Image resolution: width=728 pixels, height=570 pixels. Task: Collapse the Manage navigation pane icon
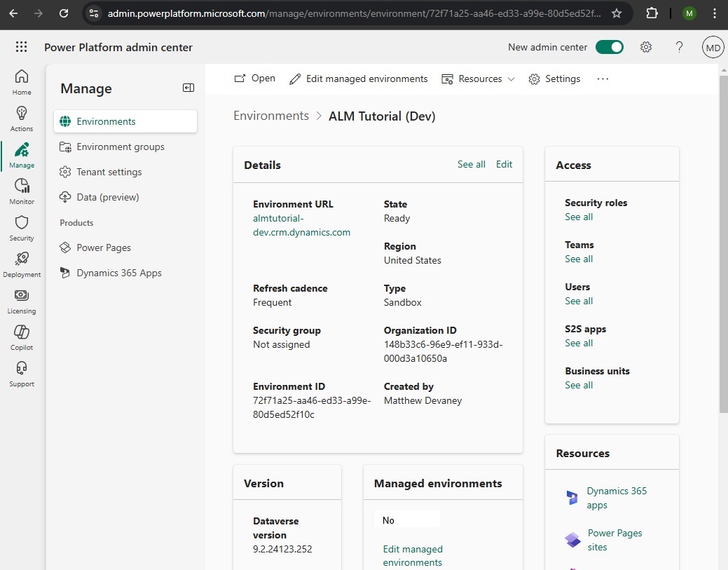point(188,88)
